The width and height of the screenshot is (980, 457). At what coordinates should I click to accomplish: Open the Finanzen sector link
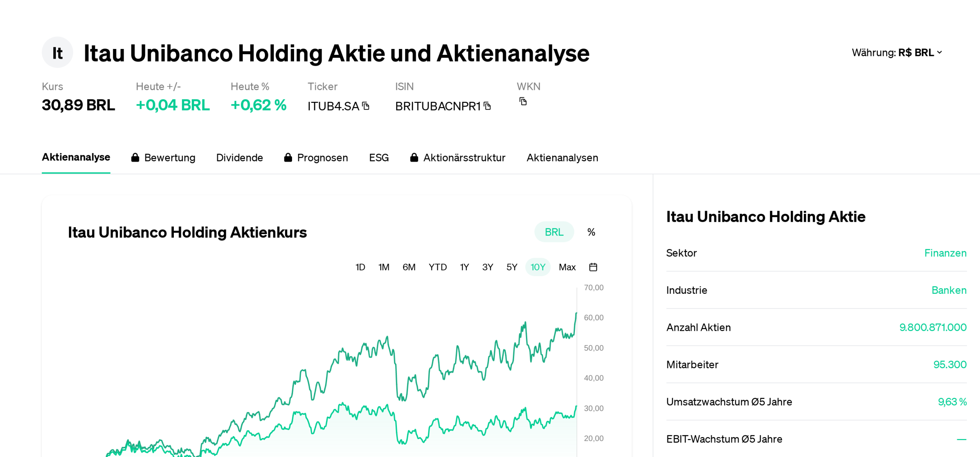(x=945, y=253)
